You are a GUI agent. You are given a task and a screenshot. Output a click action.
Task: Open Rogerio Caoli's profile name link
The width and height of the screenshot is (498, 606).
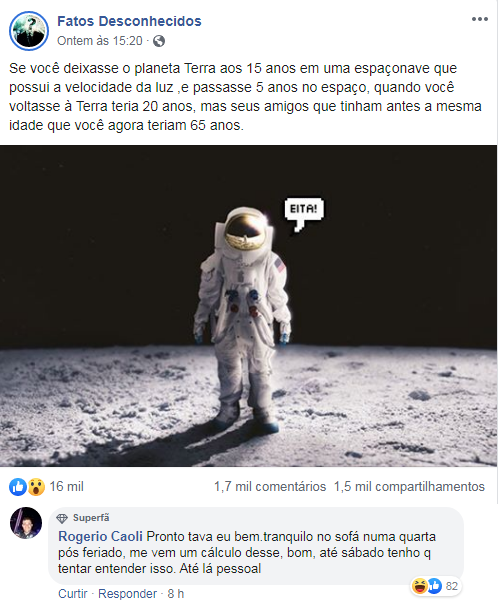click(x=100, y=536)
